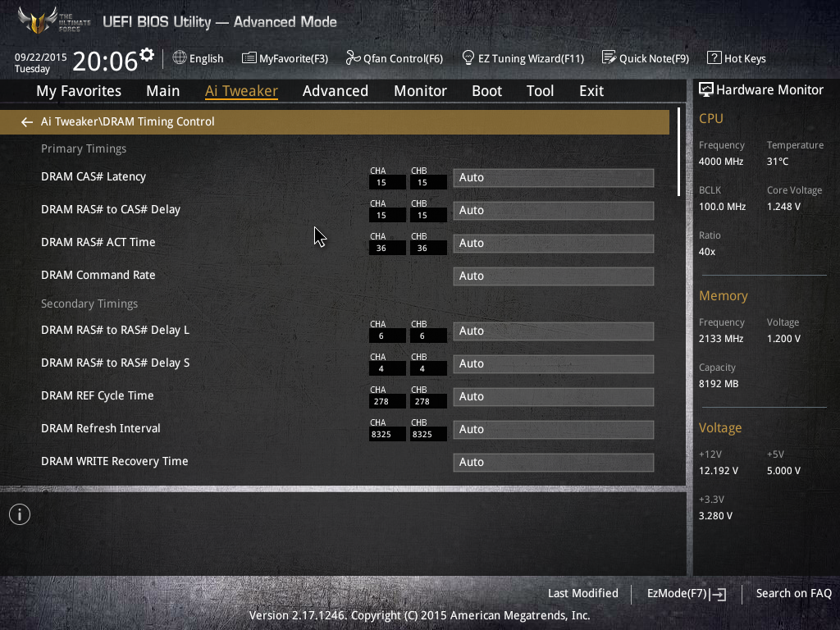Screen dimensions: 840x630
Task: Click Search on FAQ link
Action: tap(793, 593)
